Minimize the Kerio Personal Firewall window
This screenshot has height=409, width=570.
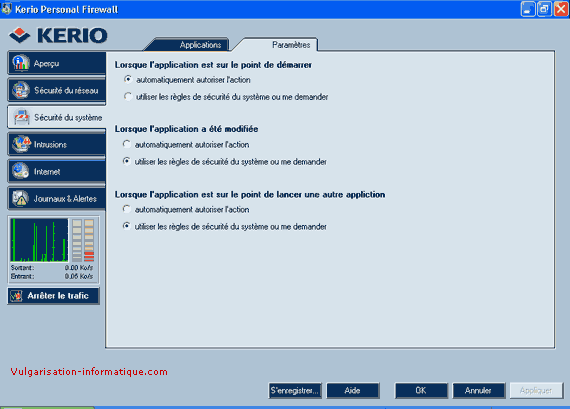(528, 9)
